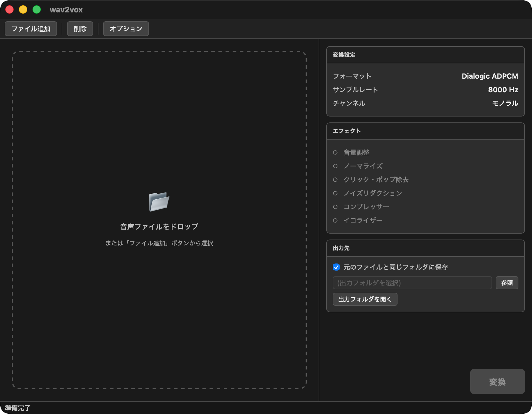
Task: Close the wav2vox window with the red button
Action: point(9,9)
